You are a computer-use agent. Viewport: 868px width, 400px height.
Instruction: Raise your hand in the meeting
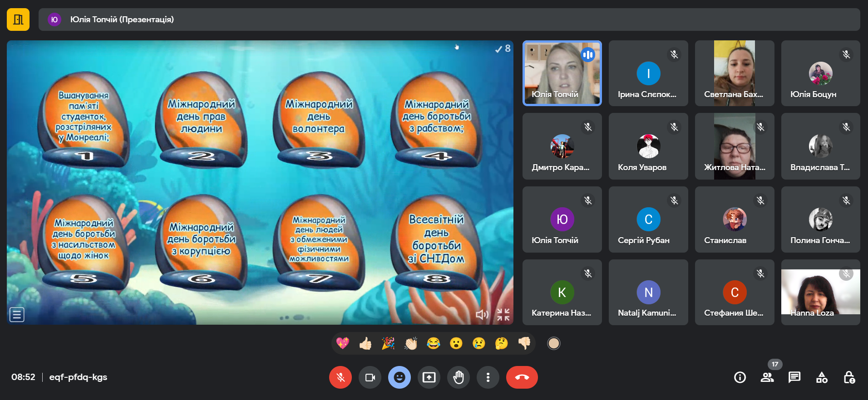pos(459,377)
